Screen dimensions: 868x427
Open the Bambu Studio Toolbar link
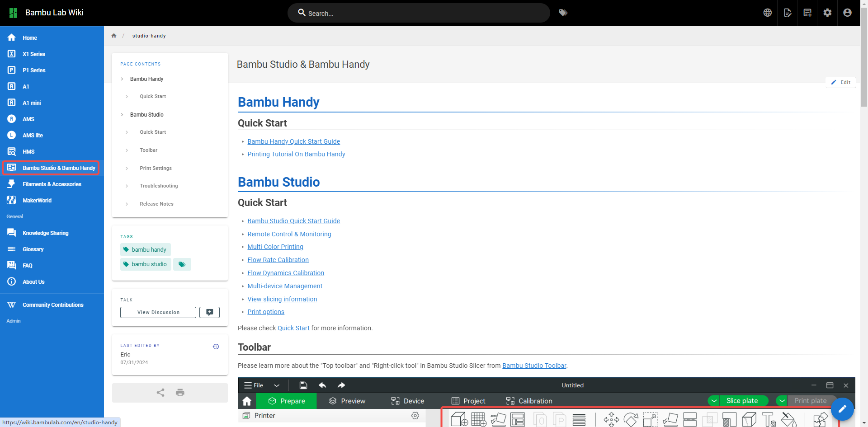pyautogui.click(x=534, y=366)
